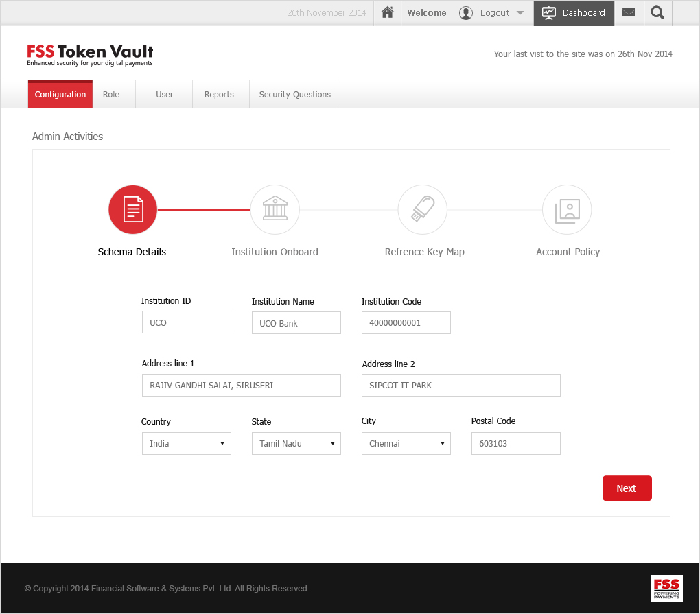The image size is (700, 614).
Task: Open the Reports tab
Action: [219, 95]
